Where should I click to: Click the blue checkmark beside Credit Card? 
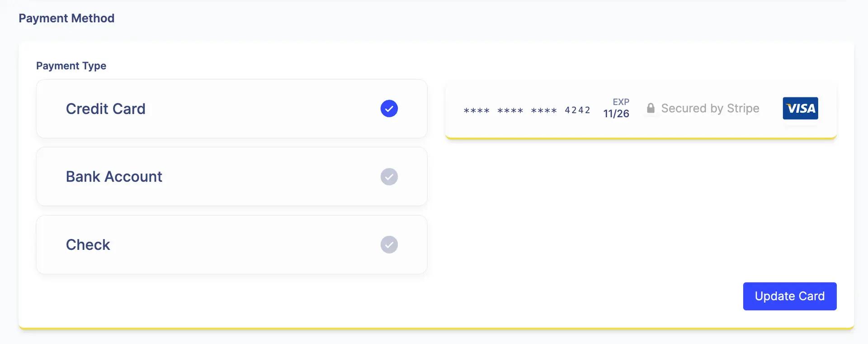[x=389, y=109]
